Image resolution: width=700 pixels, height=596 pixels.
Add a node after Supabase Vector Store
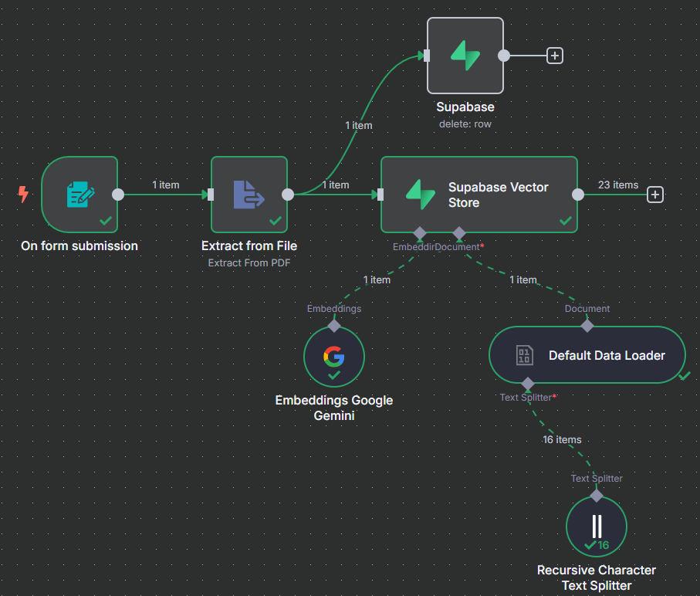[655, 195]
